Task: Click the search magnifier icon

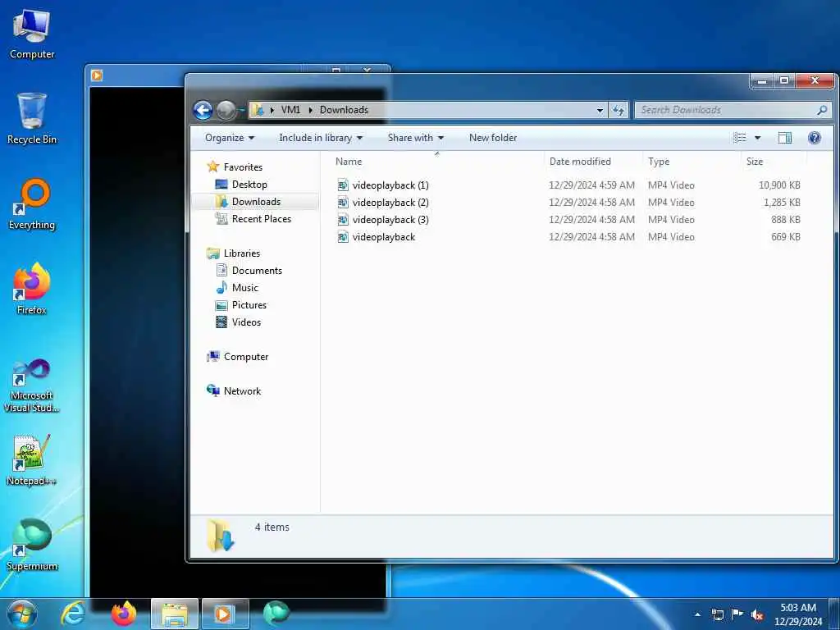Action: [x=822, y=110]
